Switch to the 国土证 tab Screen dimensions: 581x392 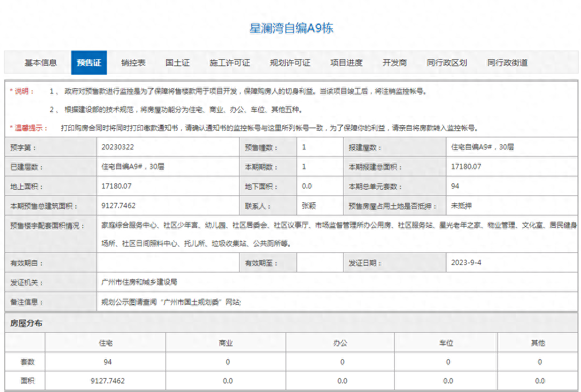(x=176, y=63)
